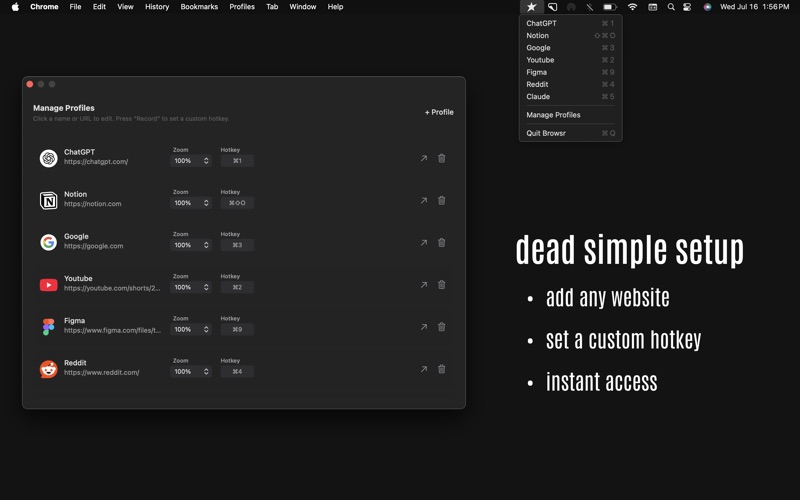800x500 pixels.
Task: Open the ChatGPT profile arrow icon
Action: click(424, 159)
